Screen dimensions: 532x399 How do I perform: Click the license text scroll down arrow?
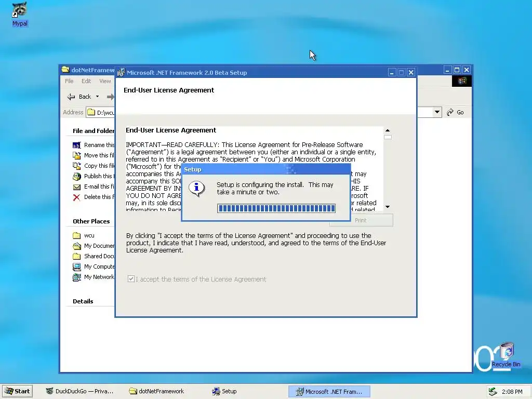click(x=388, y=207)
